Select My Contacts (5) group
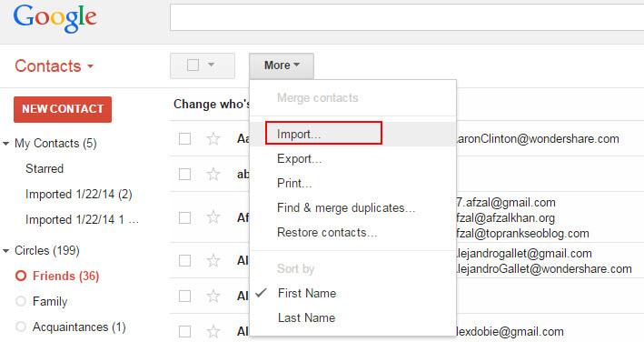 55,144
